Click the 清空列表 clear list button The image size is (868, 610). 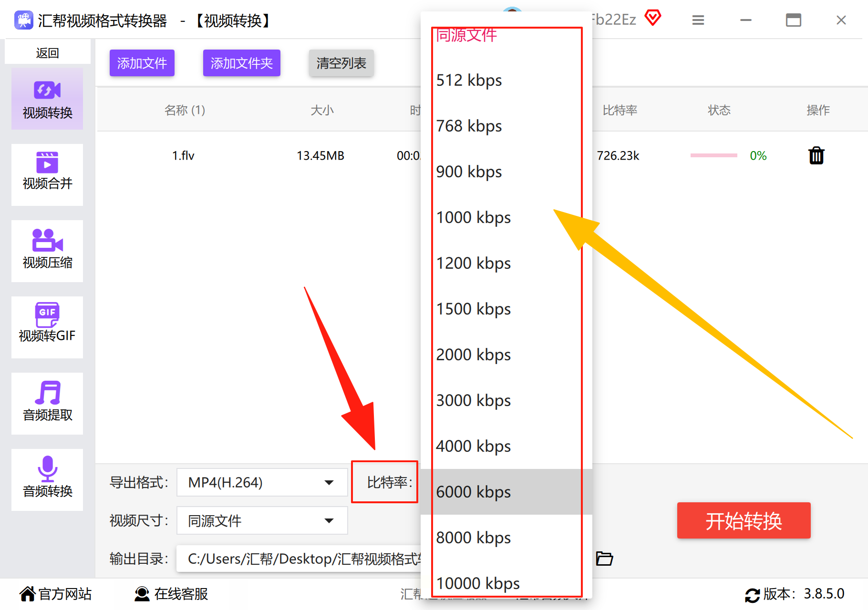tap(341, 63)
